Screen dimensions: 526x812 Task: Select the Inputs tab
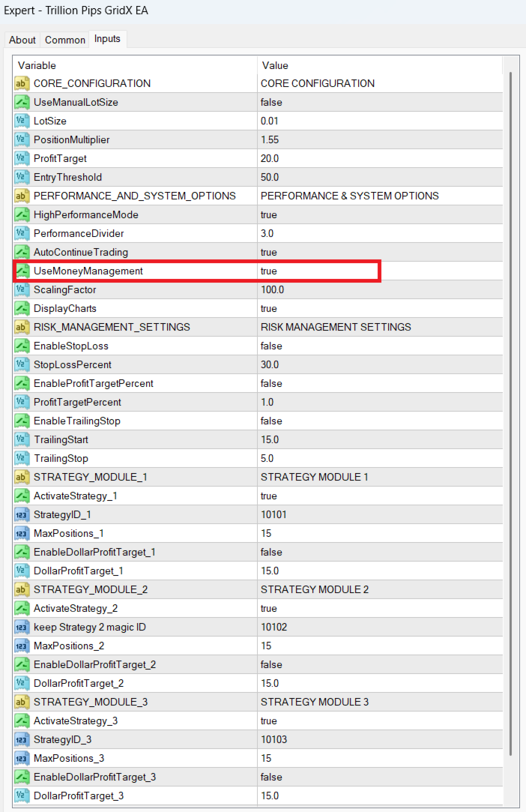[107, 39]
